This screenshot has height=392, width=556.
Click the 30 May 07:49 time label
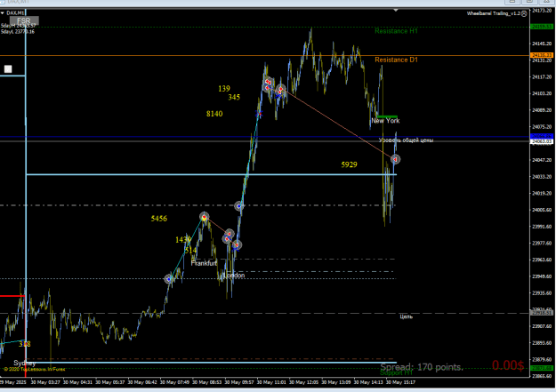click(174, 382)
